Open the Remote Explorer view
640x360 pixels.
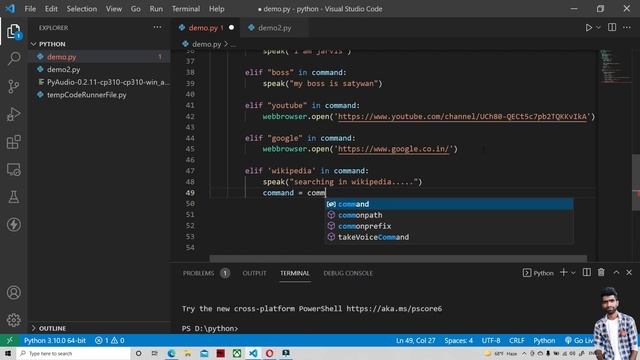[x=13, y=169]
